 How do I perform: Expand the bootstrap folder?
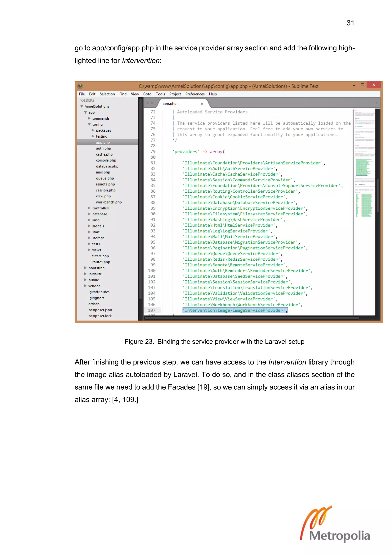pos(85,268)
